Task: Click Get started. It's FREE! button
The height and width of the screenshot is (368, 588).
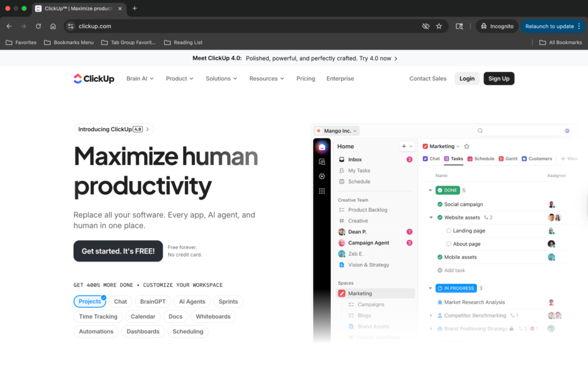Action: [x=118, y=251]
